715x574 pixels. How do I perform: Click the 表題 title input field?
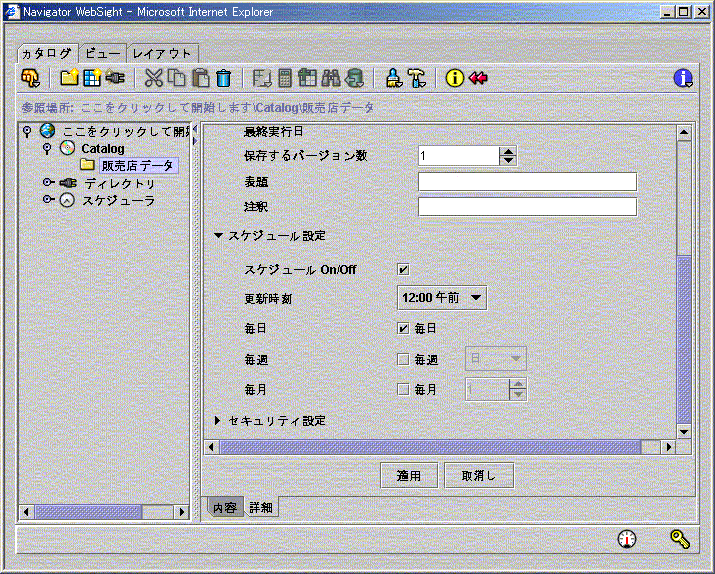coord(527,182)
